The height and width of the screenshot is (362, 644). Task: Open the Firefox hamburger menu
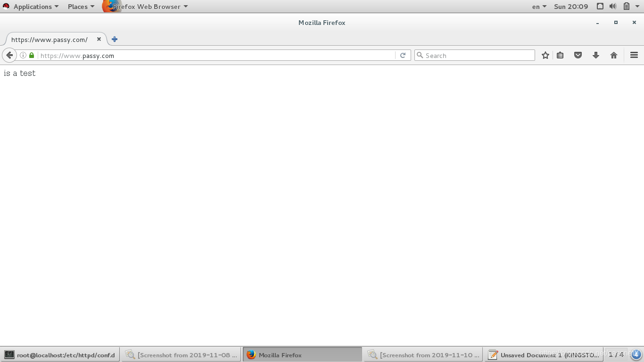[634, 55]
